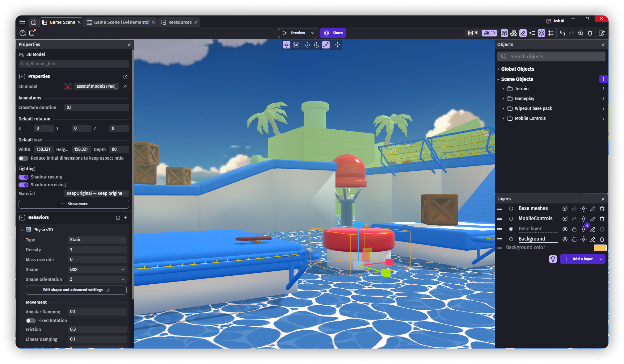Open the object groups panel icon
624x364 pixels.
513,33
